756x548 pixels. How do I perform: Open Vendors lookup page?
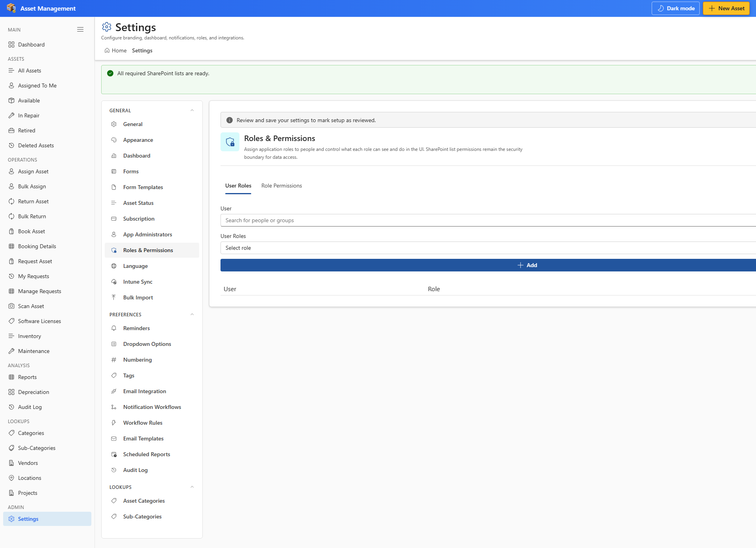47,463
